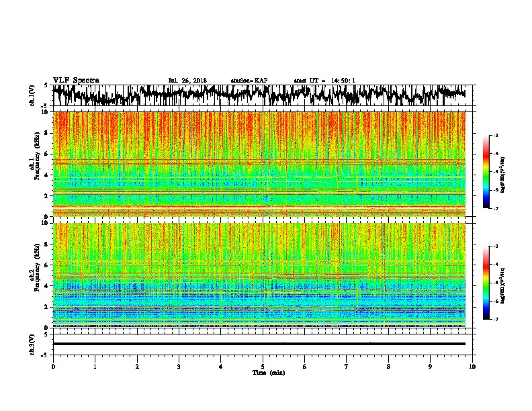Click the ch.1 voltage waveform trace panel
532x411 pixels.
click(264, 95)
